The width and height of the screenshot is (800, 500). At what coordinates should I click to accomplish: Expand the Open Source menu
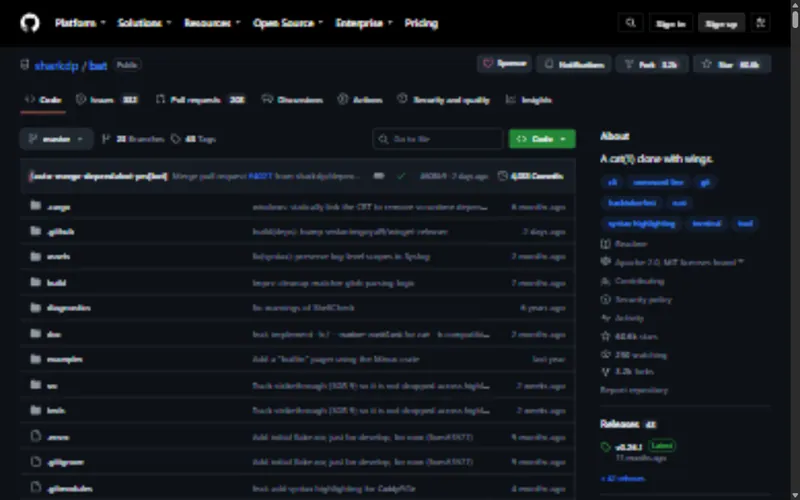(x=288, y=23)
